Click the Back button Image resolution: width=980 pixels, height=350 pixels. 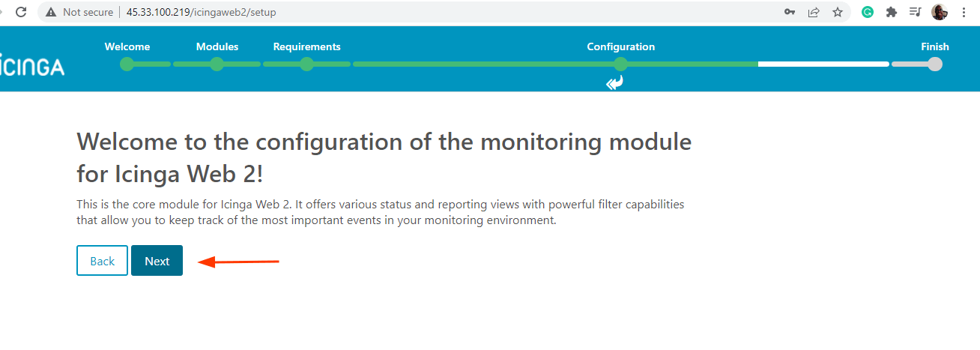click(x=102, y=261)
